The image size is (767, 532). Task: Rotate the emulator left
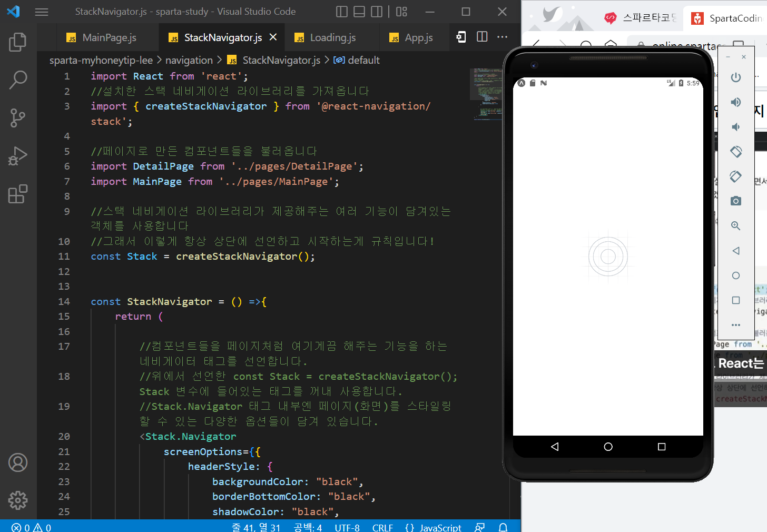point(736,152)
